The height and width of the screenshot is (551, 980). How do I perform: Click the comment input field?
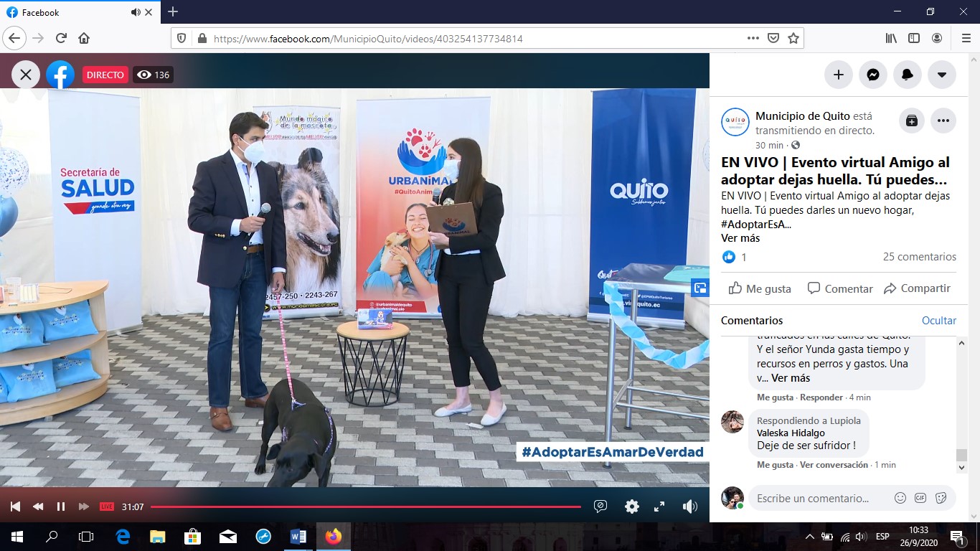pyautogui.click(x=818, y=498)
